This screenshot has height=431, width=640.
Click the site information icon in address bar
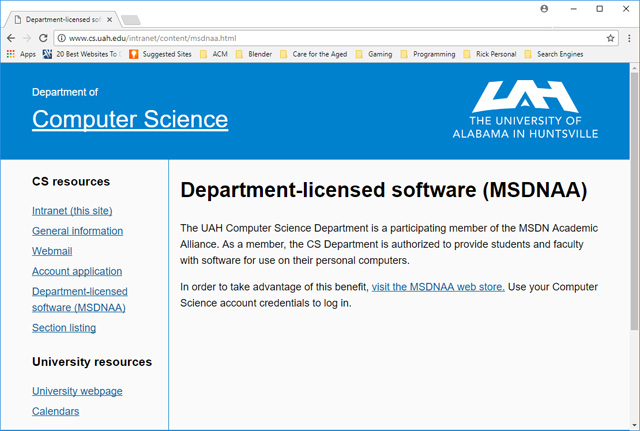[60, 37]
